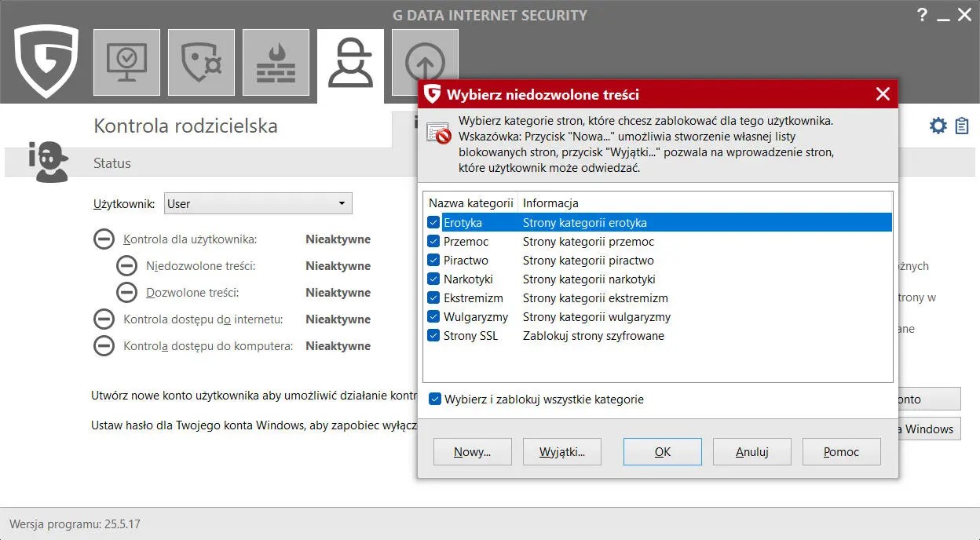Viewport: 980px width, 540px height.
Task: Toggle Wybierz i zablokuj wszystkie kategorie
Action: [x=434, y=400]
